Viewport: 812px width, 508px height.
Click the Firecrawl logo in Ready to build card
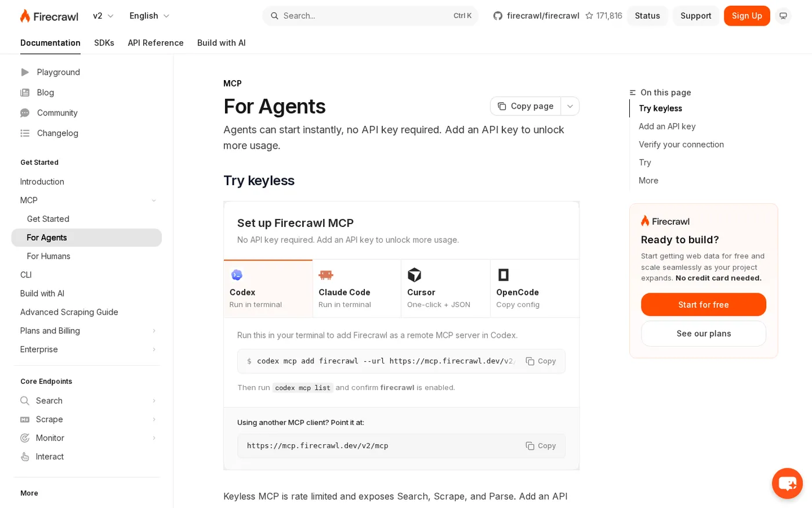pos(665,221)
